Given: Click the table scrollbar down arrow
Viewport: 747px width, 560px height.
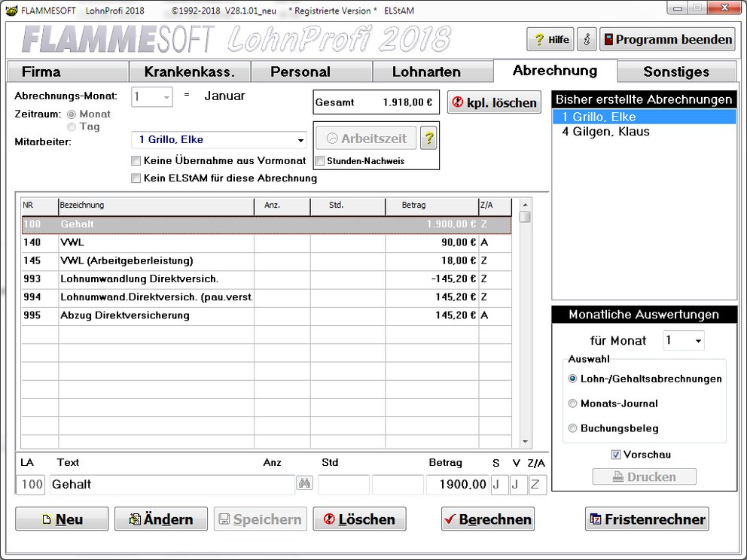Looking at the screenshot, I should 525,441.
